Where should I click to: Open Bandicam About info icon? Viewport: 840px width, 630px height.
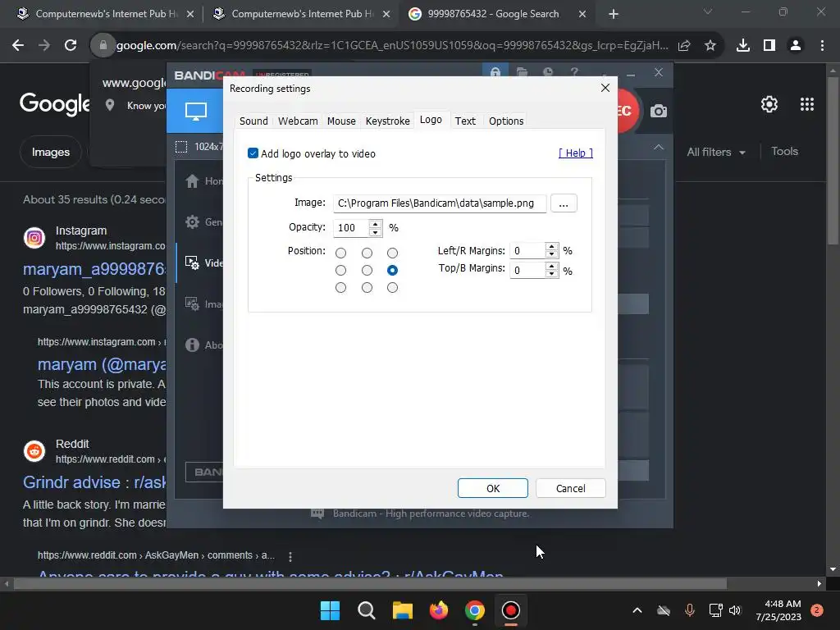[x=192, y=345]
